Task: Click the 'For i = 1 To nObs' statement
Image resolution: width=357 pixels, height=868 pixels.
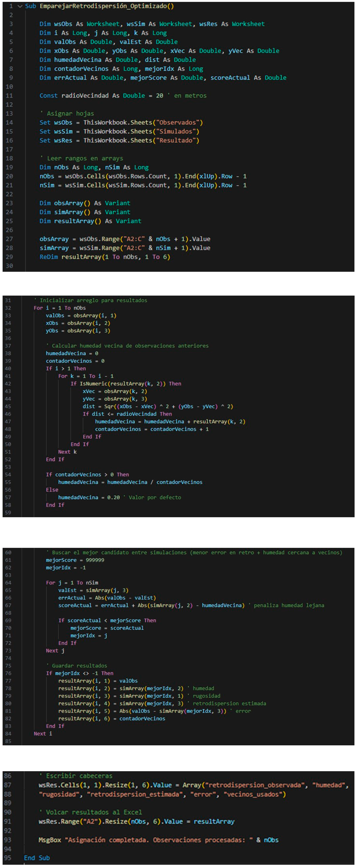Action: click(x=59, y=308)
